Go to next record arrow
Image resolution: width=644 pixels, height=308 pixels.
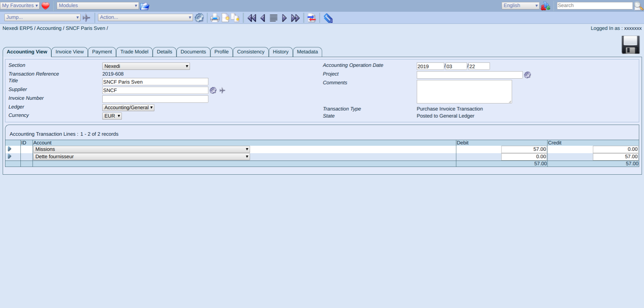284,18
